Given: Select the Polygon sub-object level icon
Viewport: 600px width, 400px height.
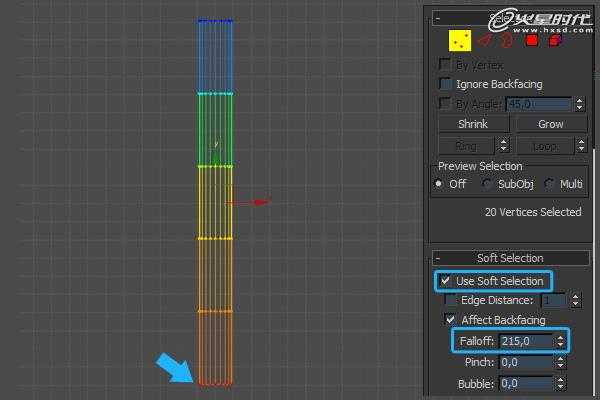Looking at the screenshot, I should point(532,40).
